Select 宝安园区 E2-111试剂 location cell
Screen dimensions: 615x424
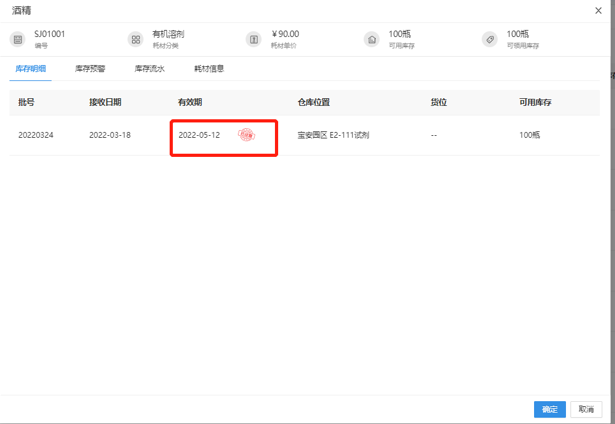click(333, 135)
